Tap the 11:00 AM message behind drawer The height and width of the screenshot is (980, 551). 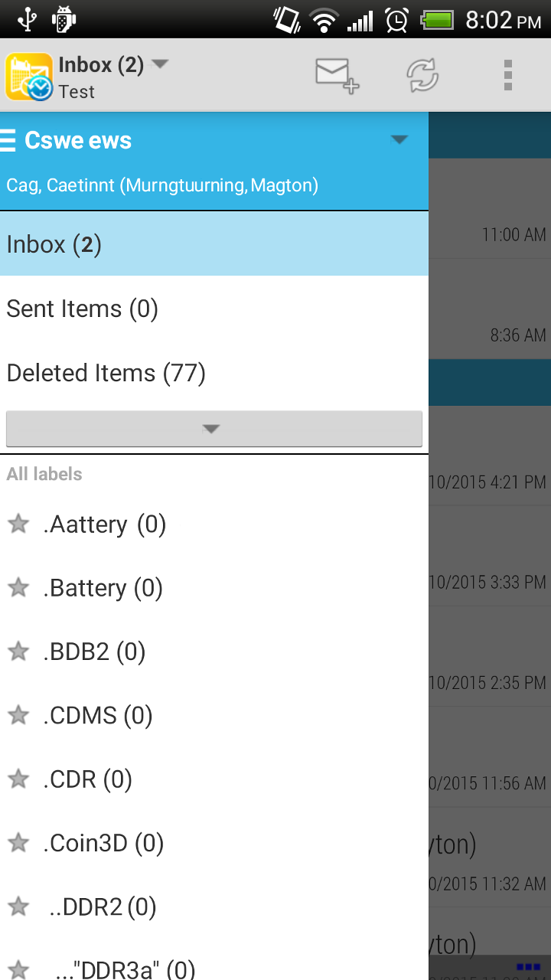coord(490,222)
